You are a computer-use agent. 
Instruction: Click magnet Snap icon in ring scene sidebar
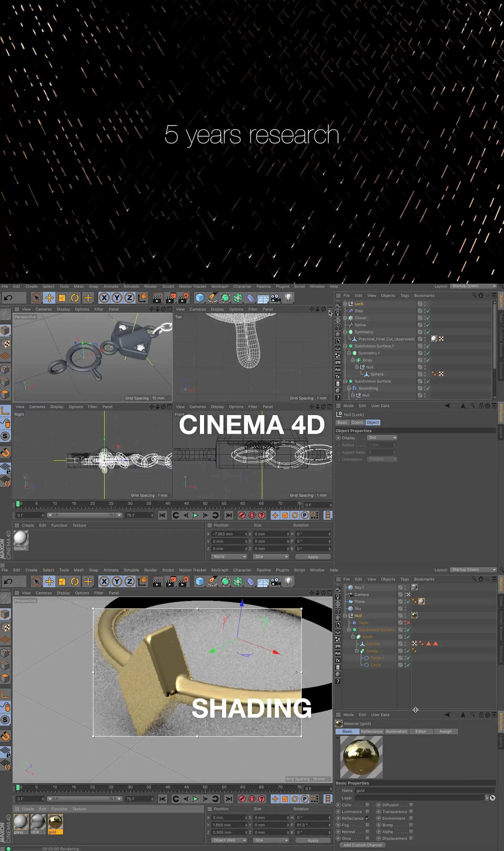pos(6,736)
